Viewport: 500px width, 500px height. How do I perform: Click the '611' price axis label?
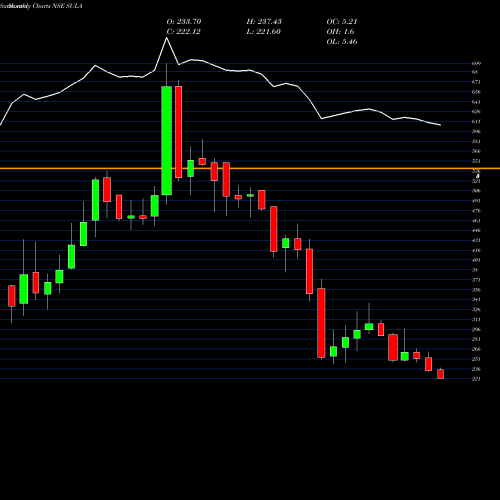click(476, 122)
